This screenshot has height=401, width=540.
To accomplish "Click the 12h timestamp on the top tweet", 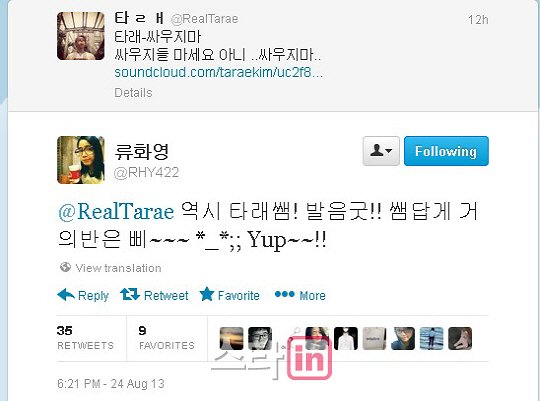I will click(478, 20).
